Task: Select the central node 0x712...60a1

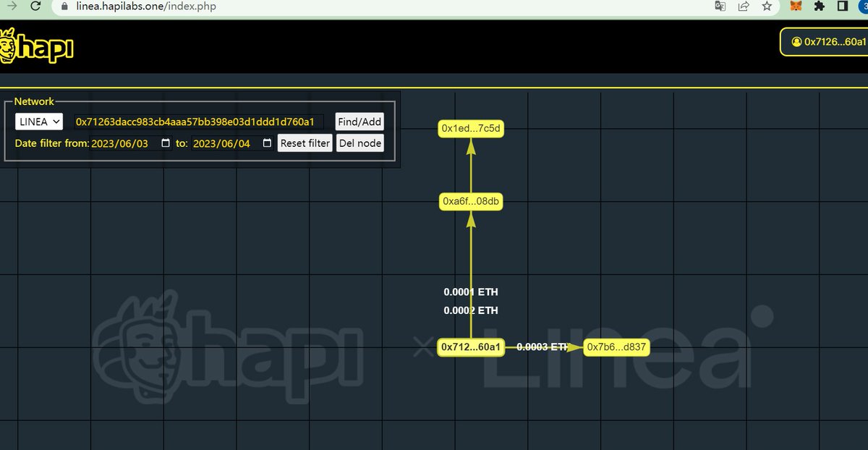Action: [x=471, y=347]
